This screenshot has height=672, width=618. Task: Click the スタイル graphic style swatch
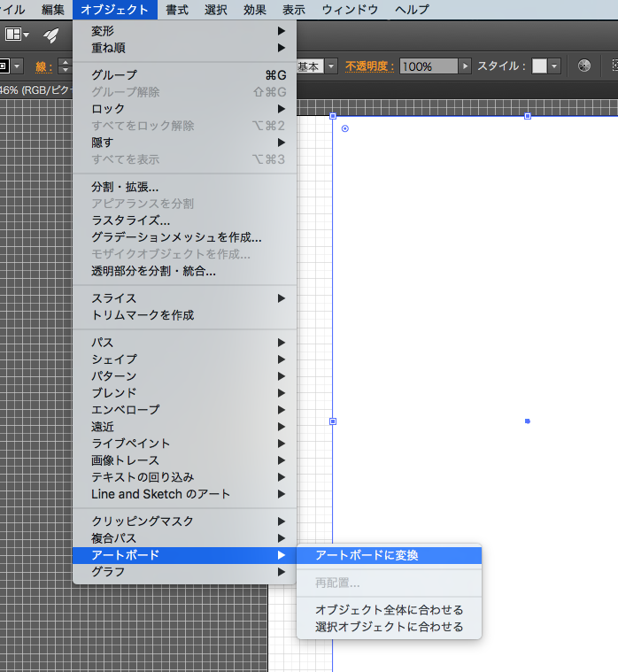coord(539,66)
